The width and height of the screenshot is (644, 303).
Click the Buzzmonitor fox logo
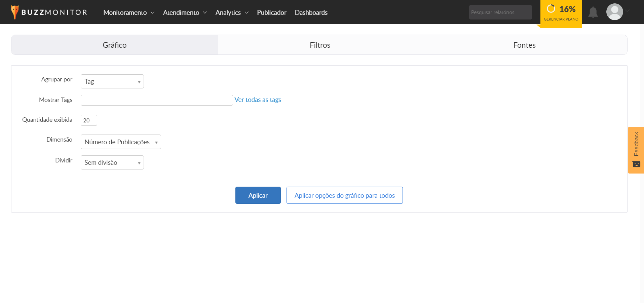(x=15, y=12)
